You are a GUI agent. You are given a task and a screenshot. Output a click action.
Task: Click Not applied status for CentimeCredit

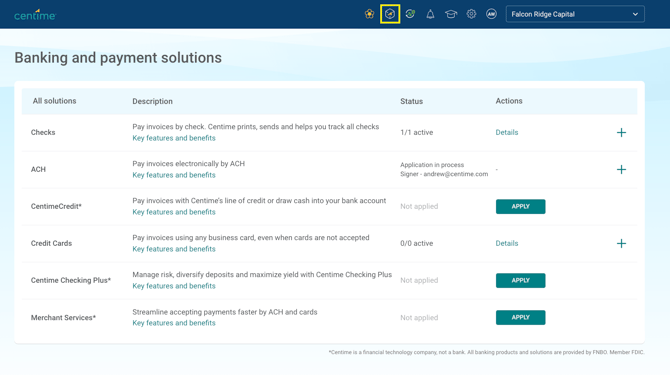(x=419, y=206)
